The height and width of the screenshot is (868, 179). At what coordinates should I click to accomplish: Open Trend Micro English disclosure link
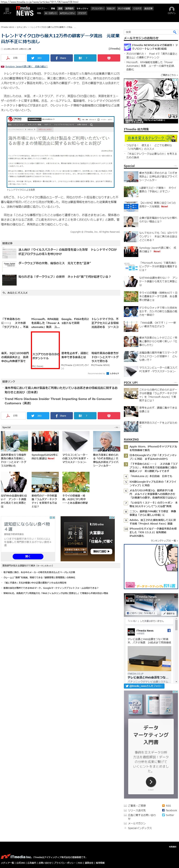click(x=58, y=401)
